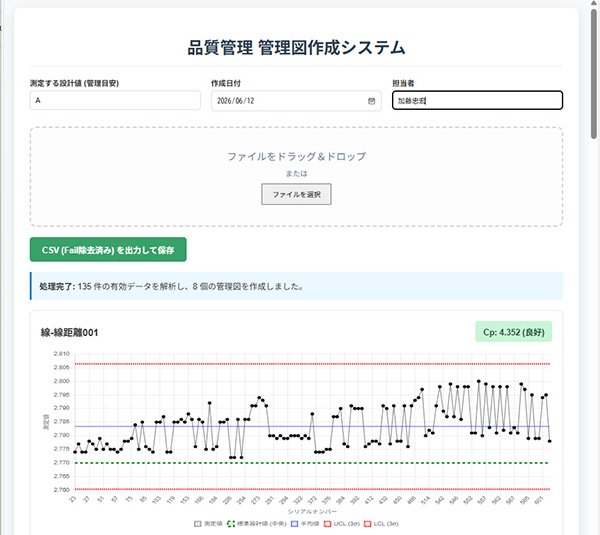Click the シリアルナンバー axis title
The image size is (600, 535).
pos(312,512)
